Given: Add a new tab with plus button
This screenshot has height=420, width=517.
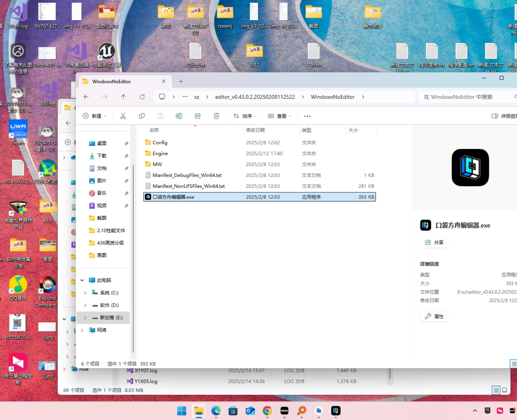Looking at the screenshot, I should point(181,81).
